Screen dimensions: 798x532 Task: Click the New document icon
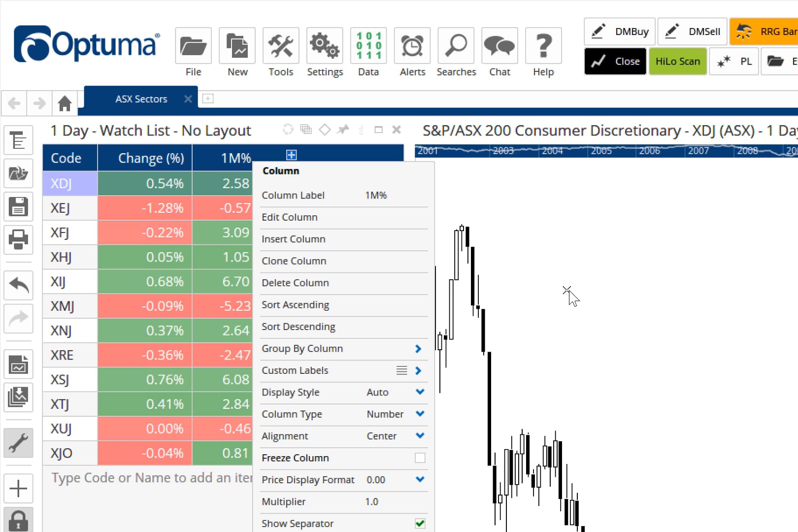(237, 46)
